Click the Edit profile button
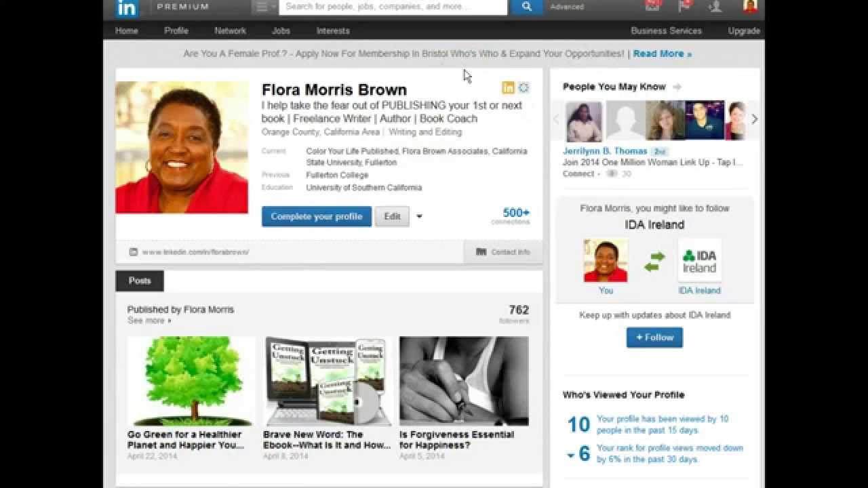The height and width of the screenshot is (488, 868). (392, 216)
